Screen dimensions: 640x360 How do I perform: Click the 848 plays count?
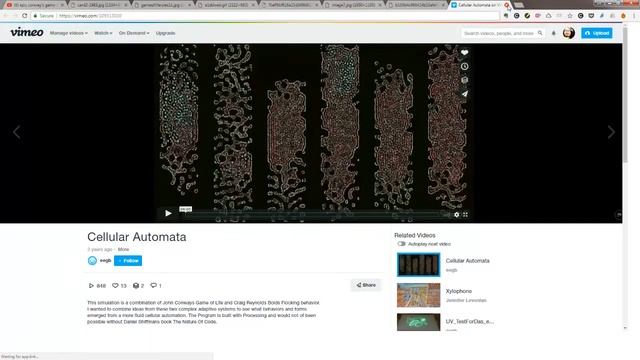point(97,286)
